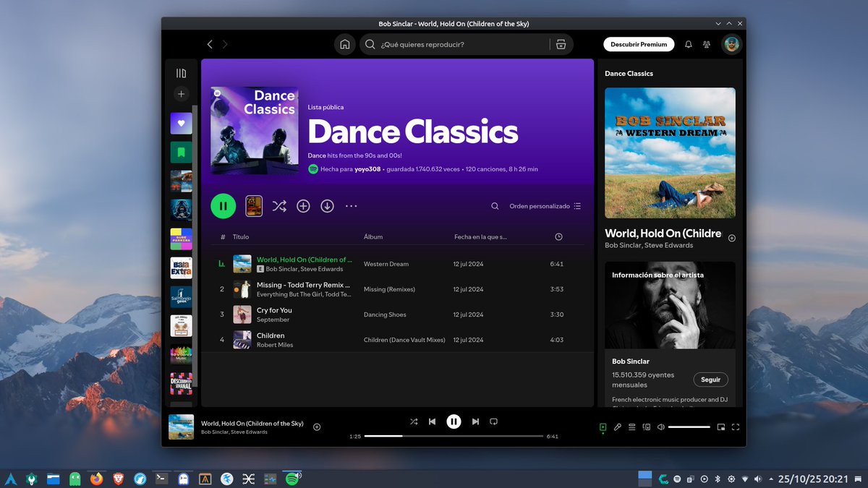Viewport: 868px width, 488px height.
Task: Open Orden personalizado sort dropdown
Action: pyautogui.click(x=545, y=206)
